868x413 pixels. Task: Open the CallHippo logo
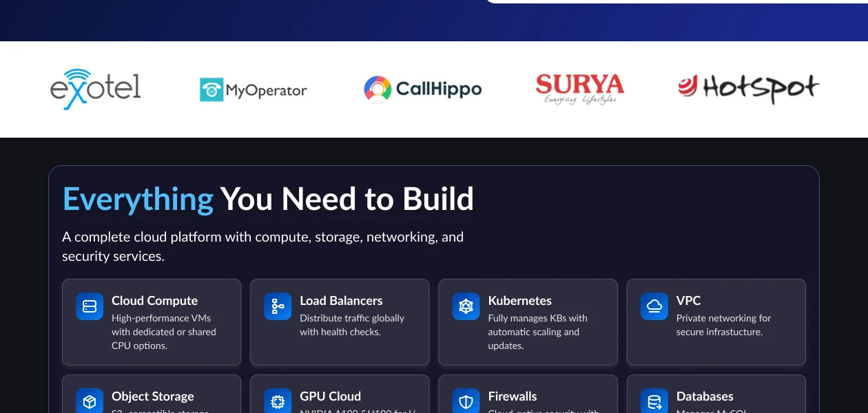(x=423, y=89)
